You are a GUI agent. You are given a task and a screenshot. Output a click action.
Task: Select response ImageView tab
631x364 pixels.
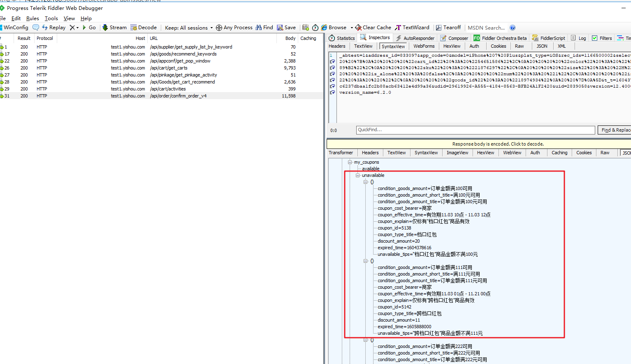pyautogui.click(x=457, y=153)
